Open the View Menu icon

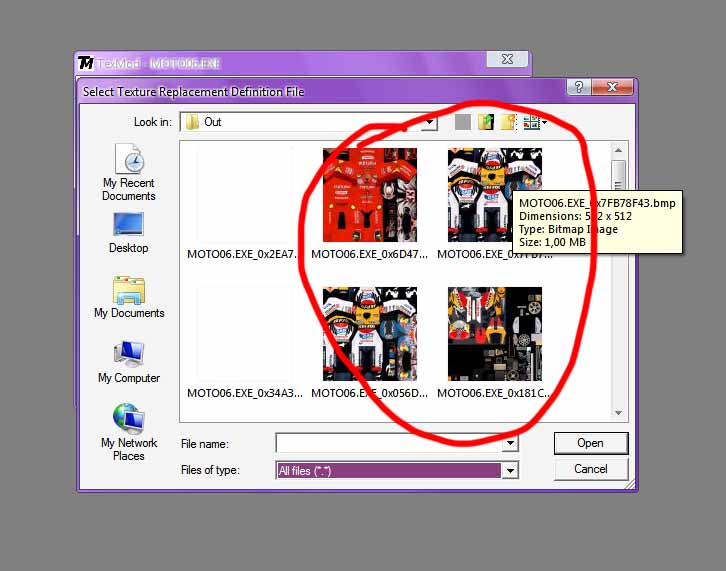tap(535, 122)
